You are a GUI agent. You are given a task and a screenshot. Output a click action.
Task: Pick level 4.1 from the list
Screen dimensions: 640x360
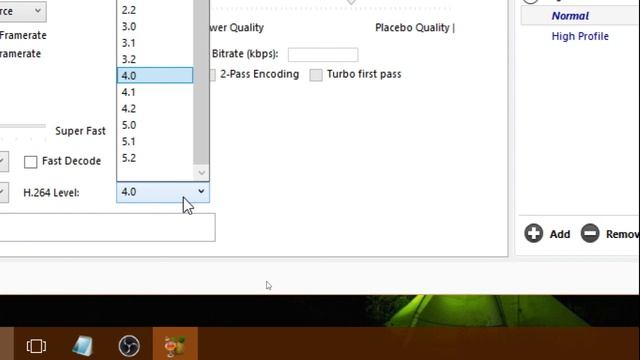coord(155,92)
